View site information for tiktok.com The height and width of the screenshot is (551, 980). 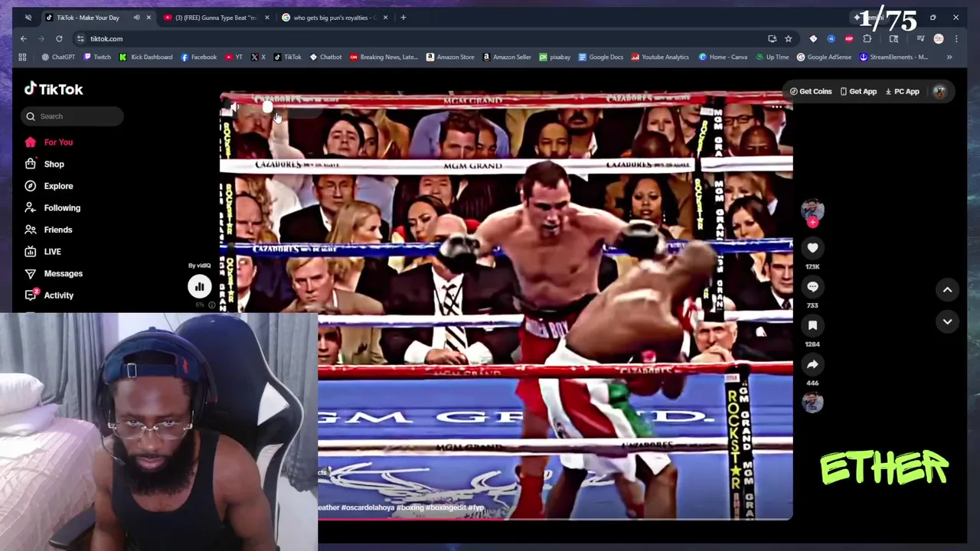coord(80,38)
